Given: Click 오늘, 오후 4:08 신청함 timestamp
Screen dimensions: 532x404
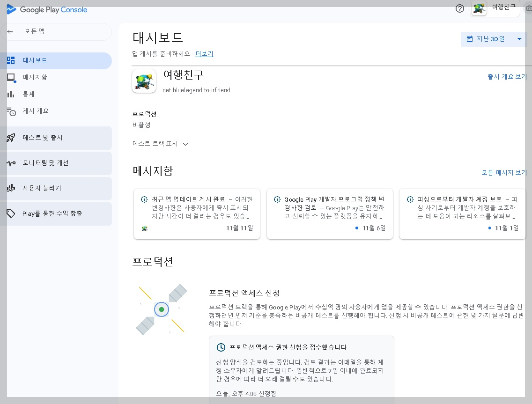Looking at the screenshot, I should point(246,394).
